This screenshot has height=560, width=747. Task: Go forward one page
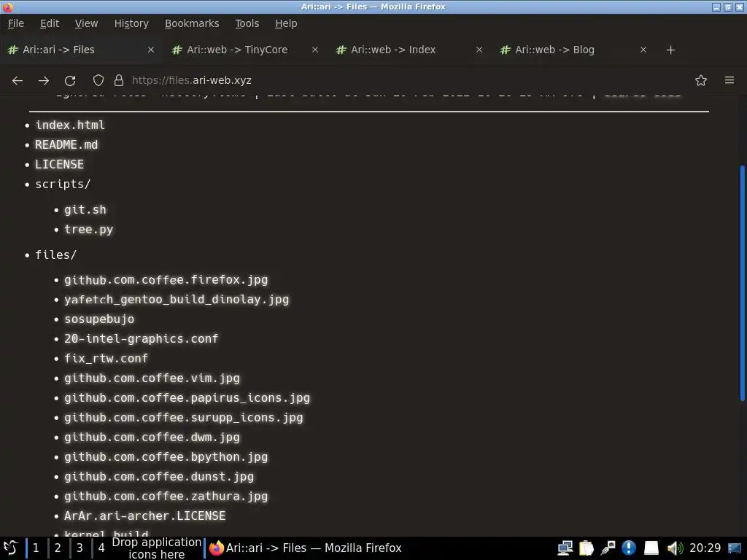pyautogui.click(x=44, y=80)
